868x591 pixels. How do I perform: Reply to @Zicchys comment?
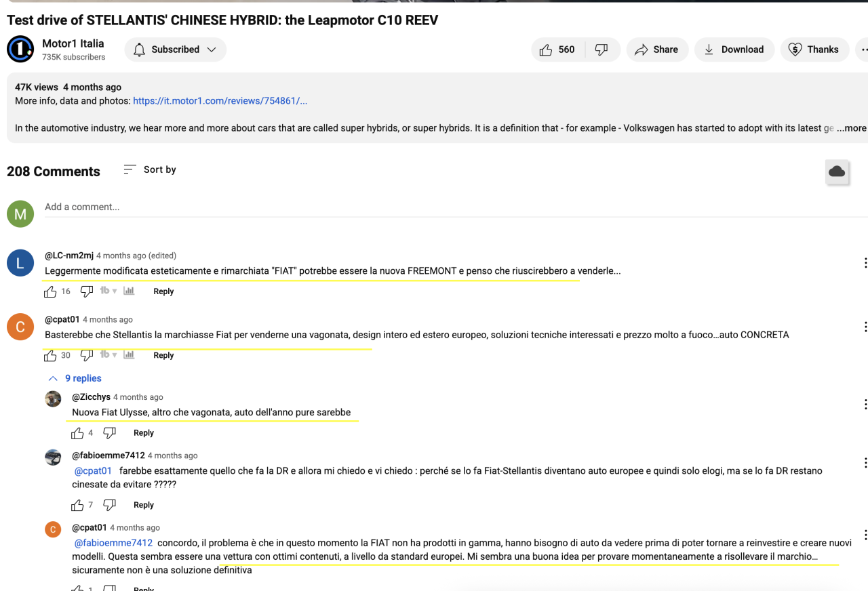click(x=144, y=433)
